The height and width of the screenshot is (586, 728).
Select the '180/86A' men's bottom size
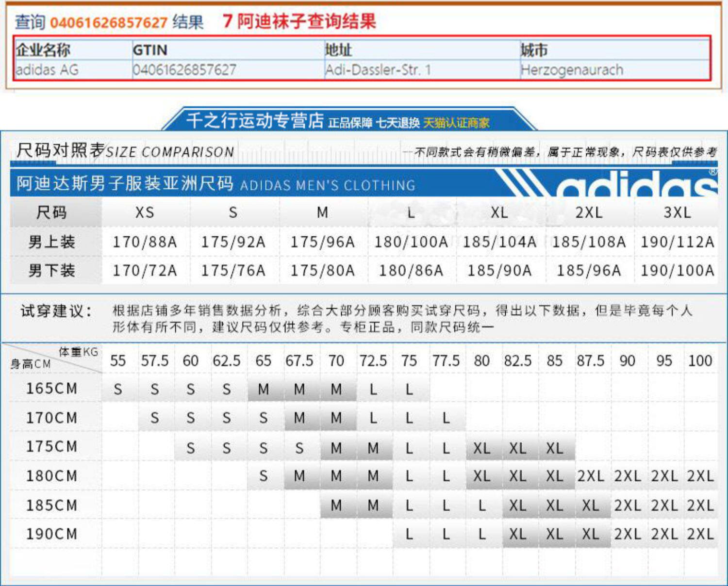tap(411, 270)
